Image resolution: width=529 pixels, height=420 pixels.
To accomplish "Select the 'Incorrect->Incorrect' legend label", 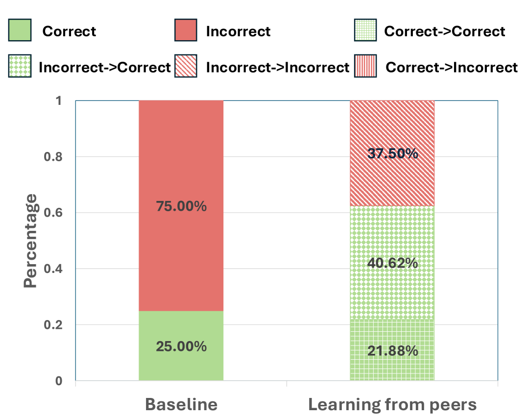I will click(x=278, y=67).
